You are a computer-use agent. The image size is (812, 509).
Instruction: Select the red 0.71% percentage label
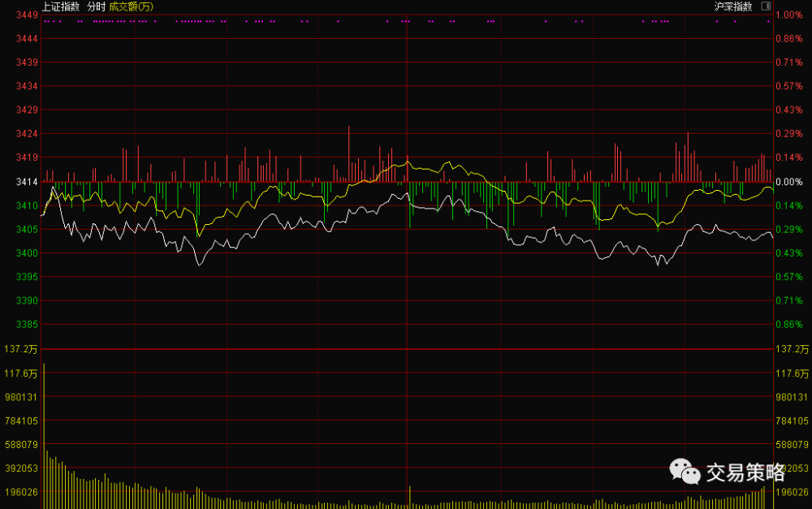pyautogui.click(x=789, y=63)
